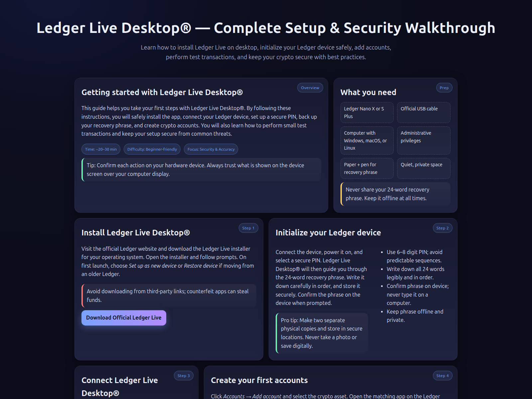This screenshot has height=399, width=532.
Task: Select the Ledger Nano X or S Plus item
Action: pos(367,112)
